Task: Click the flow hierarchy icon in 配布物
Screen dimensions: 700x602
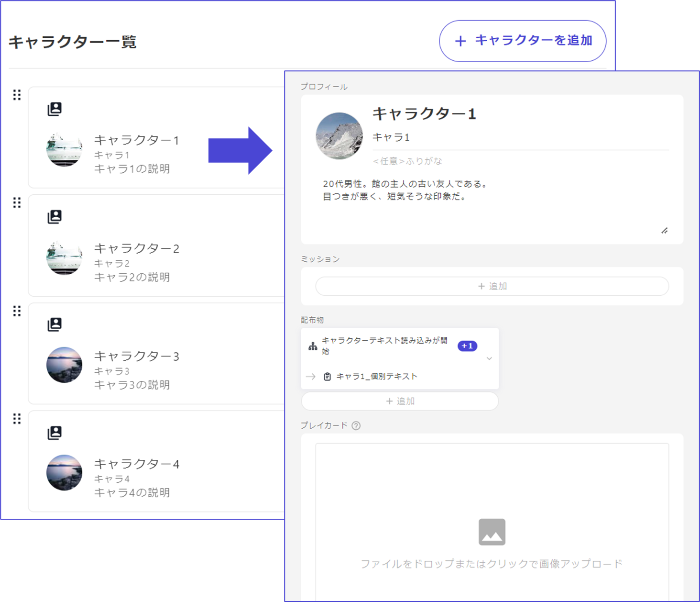Action: tap(313, 346)
